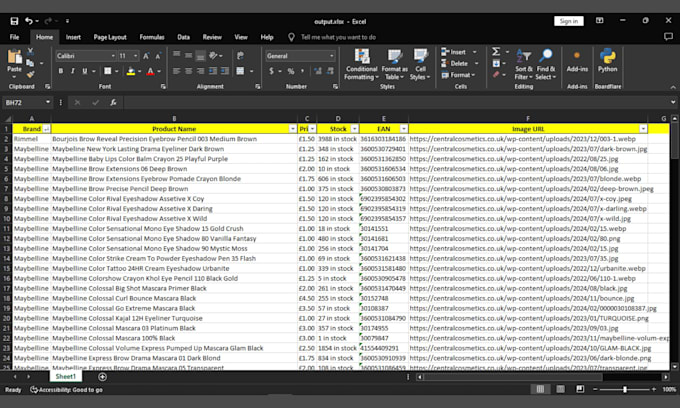Decrease font size with smaller A
This screenshot has height=408, width=680.
158,56
